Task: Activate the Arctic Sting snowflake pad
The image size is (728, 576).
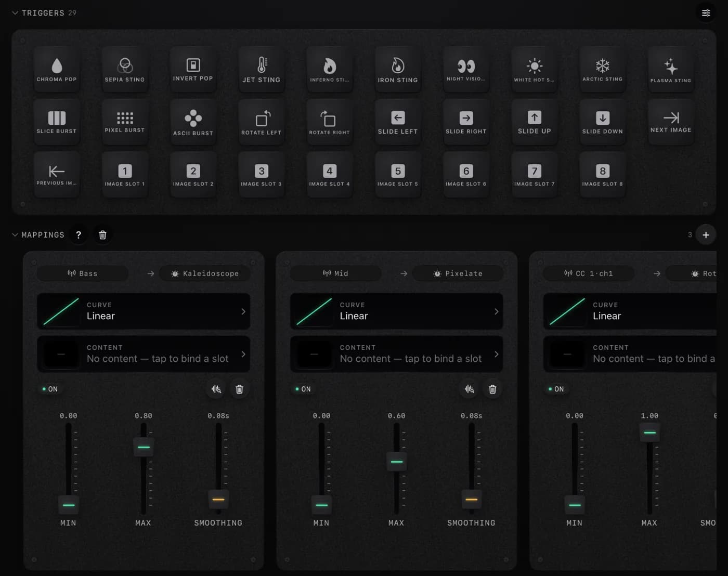Action: 603,69
